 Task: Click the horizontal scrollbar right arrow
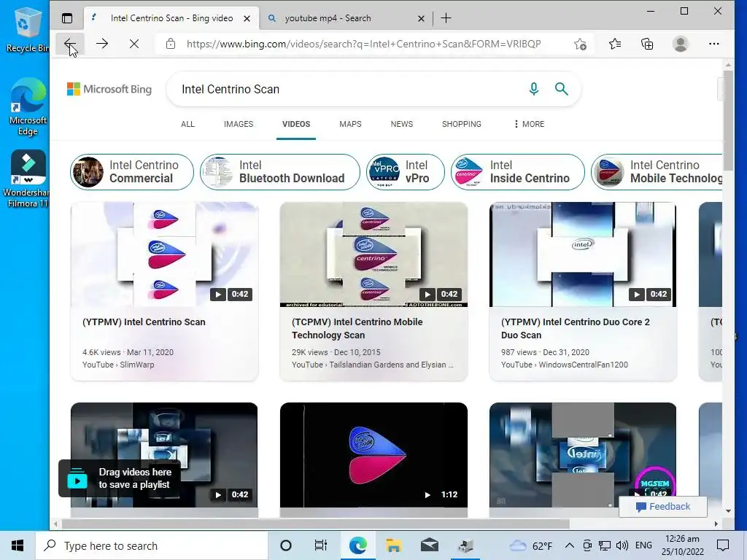[x=716, y=524]
